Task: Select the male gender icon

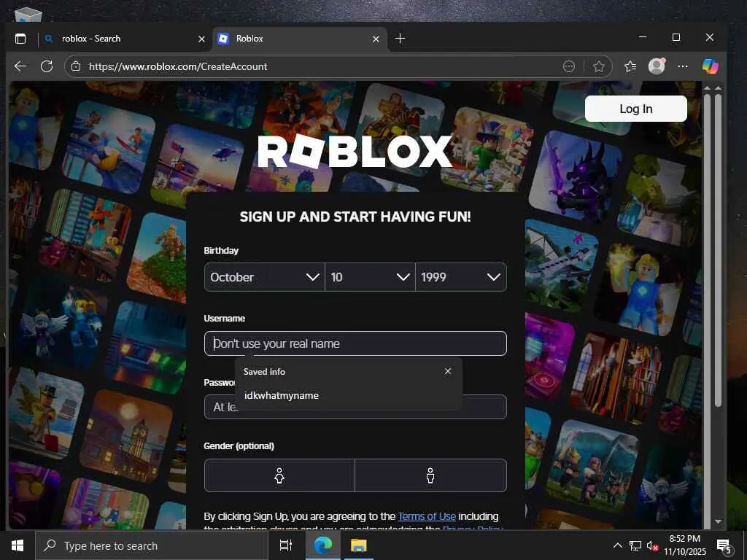Action: pos(430,475)
